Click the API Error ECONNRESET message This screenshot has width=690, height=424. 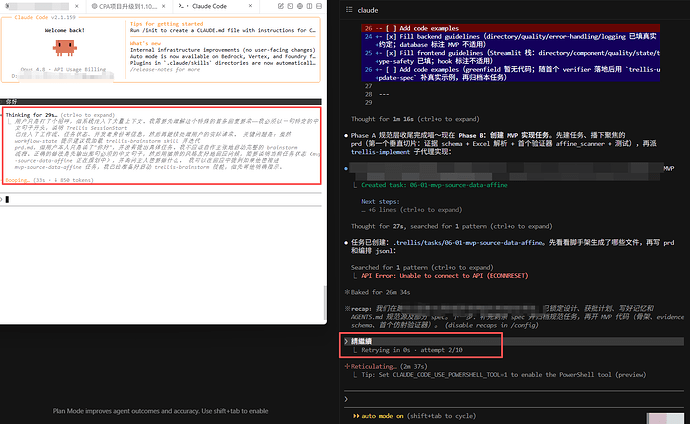coord(445,276)
